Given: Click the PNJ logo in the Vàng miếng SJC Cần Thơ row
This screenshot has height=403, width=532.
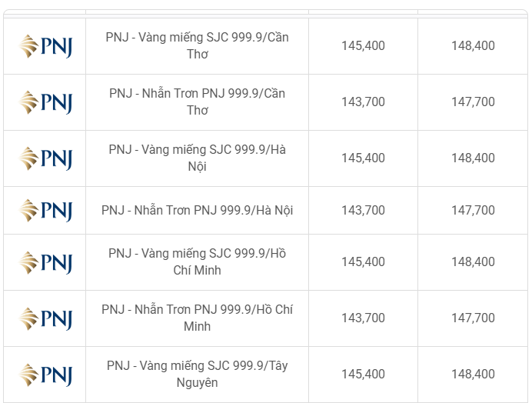Looking at the screenshot, I should 45,46.
